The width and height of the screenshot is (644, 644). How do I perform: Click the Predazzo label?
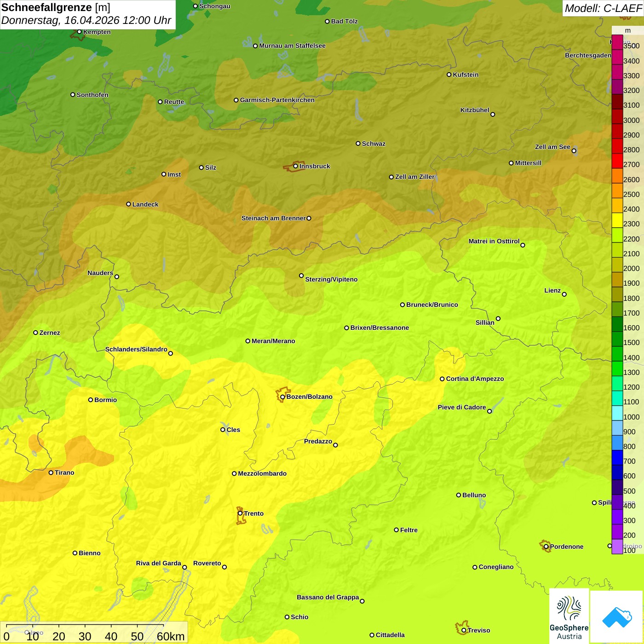pos(318,441)
